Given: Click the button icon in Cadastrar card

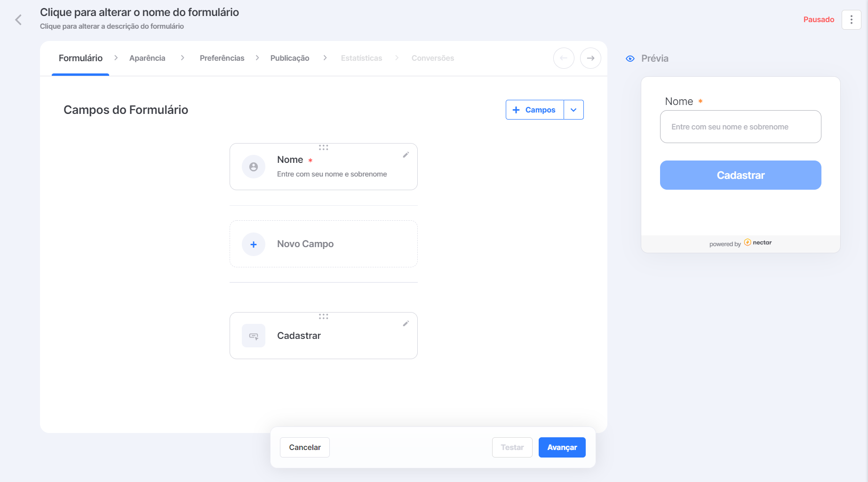Looking at the screenshot, I should pyautogui.click(x=254, y=336).
